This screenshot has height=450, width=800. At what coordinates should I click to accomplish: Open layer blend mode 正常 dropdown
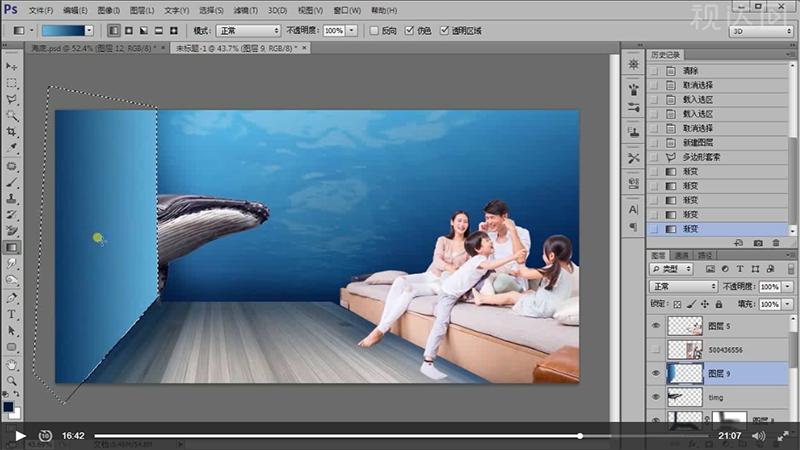[x=683, y=287]
